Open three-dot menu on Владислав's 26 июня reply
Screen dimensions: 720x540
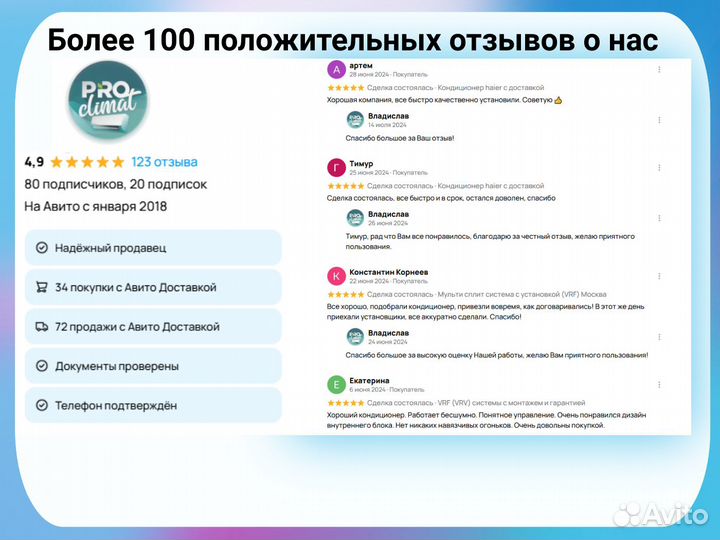(x=659, y=218)
